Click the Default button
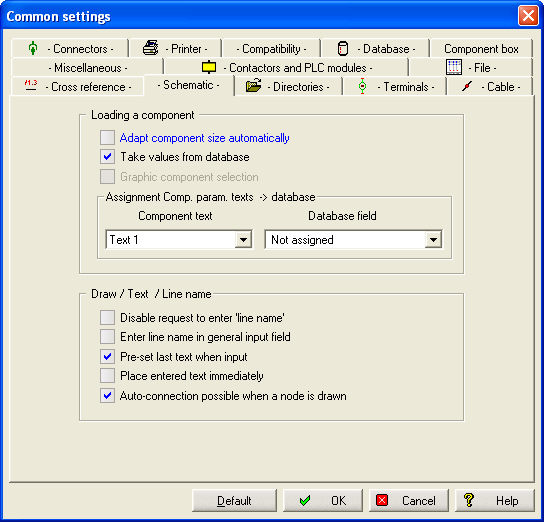 234,500
